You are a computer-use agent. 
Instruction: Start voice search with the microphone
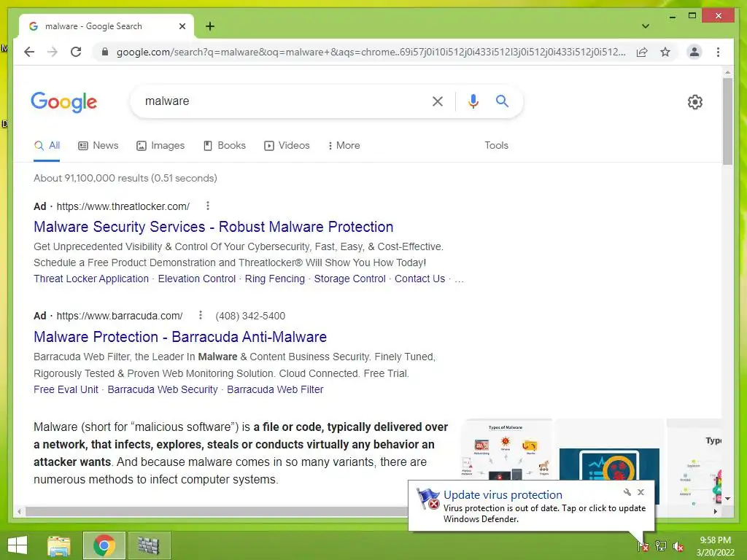tap(473, 101)
